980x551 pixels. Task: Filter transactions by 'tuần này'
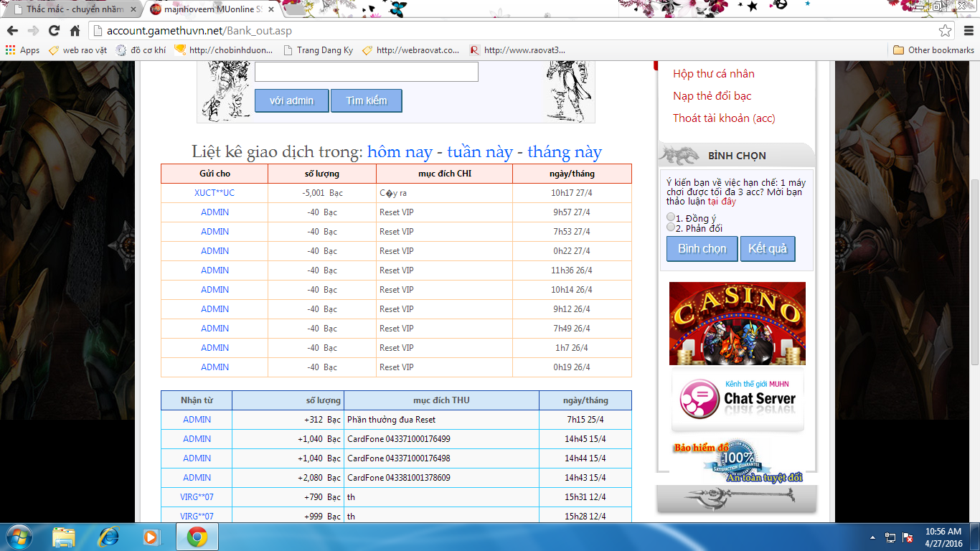tap(480, 152)
